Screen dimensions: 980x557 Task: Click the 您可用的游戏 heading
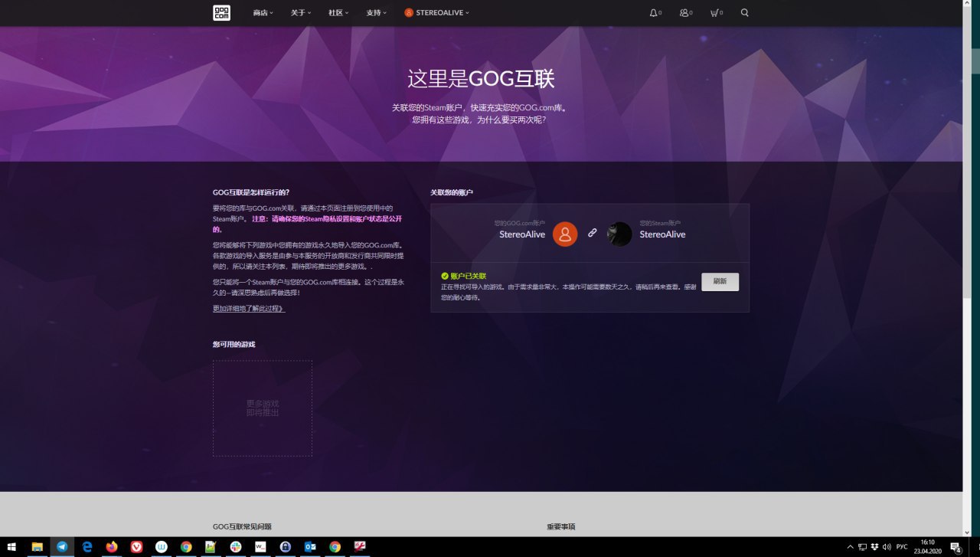[234, 344]
